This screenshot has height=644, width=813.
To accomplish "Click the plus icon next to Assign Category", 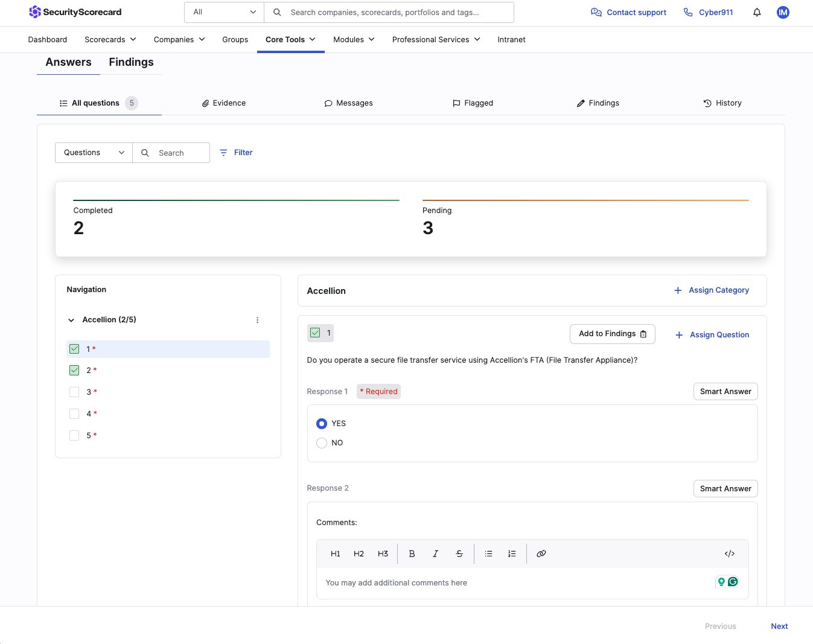I will tap(678, 290).
